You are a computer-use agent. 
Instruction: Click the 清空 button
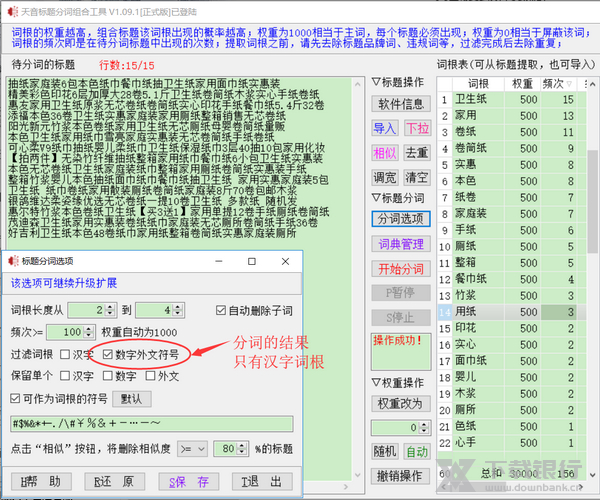pyautogui.click(x=417, y=178)
